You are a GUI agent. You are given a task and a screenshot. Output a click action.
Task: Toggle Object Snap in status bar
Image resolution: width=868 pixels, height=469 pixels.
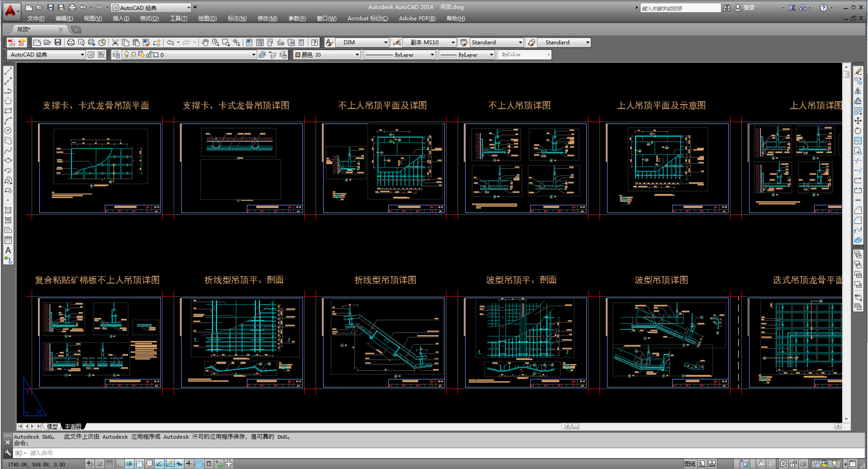139,464
